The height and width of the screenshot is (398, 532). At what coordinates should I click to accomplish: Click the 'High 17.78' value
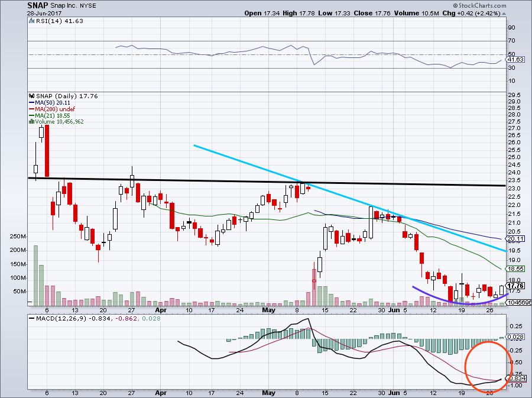coord(299,13)
